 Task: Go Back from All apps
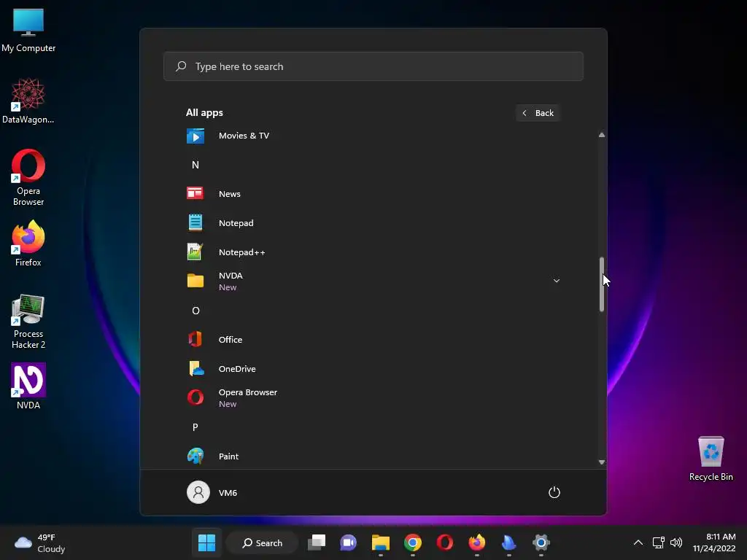[x=538, y=113]
